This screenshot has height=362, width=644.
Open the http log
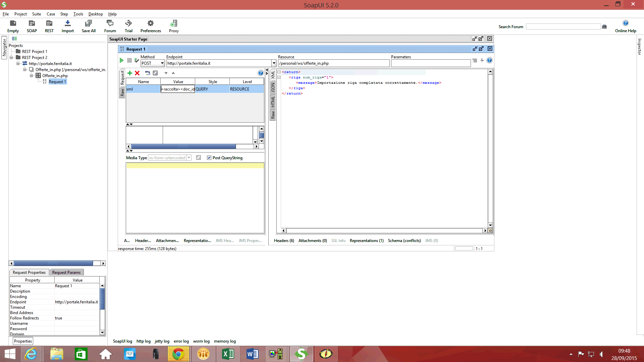pyautogui.click(x=144, y=341)
